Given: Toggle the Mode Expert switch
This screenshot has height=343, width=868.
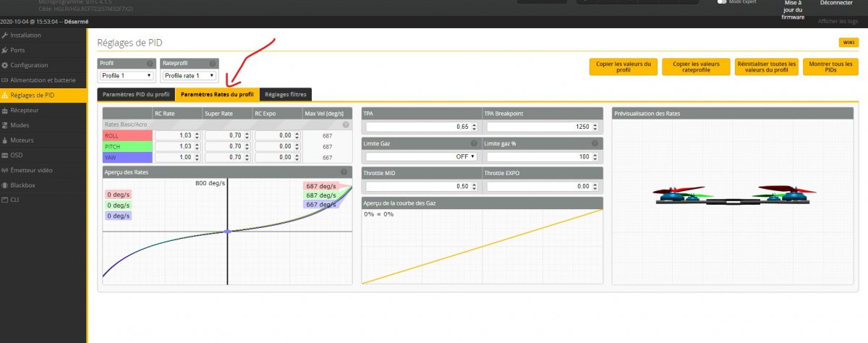Looking at the screenshot, I should point(721,2).
